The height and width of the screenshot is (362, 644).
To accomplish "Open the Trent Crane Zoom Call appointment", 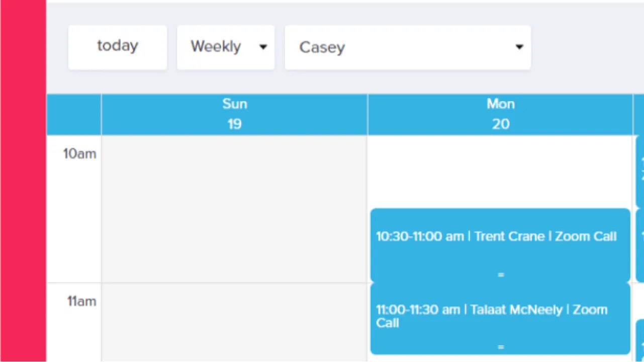I will pos(496,237).
